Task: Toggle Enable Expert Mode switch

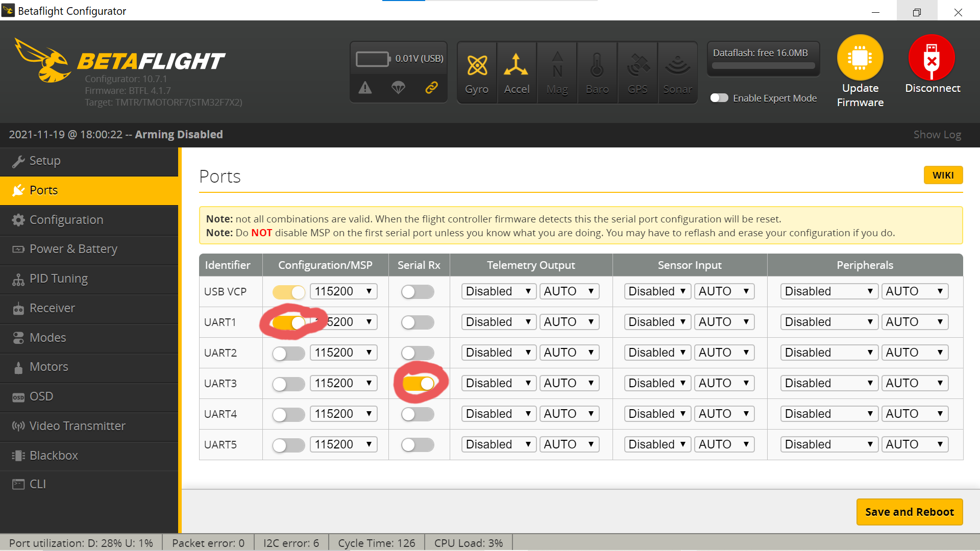Action: pos(719,98)
